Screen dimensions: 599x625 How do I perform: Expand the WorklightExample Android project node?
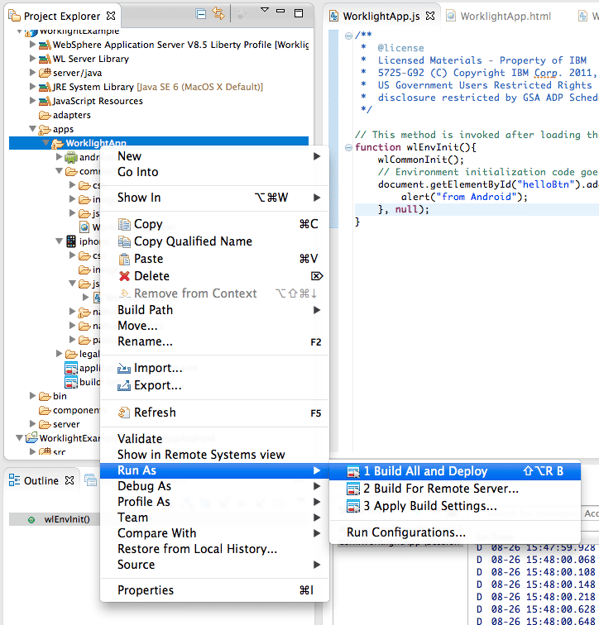pyautogui.click(x=19, y=438)
